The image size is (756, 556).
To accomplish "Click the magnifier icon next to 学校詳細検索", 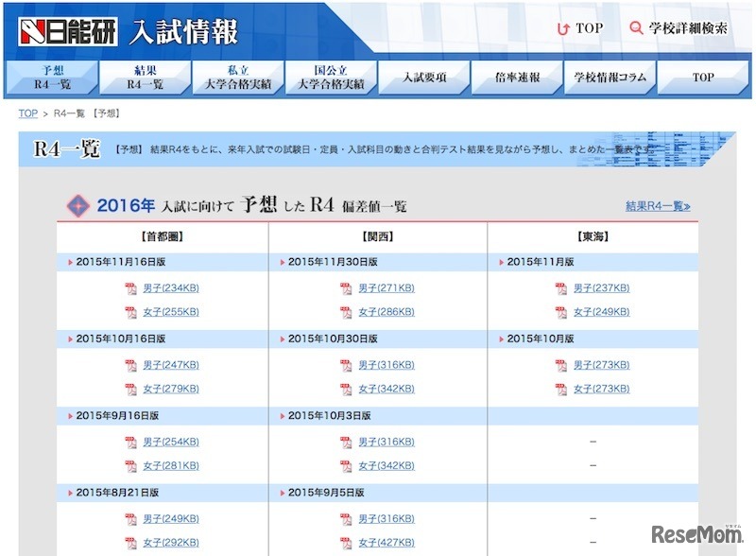I will [637, 28].
